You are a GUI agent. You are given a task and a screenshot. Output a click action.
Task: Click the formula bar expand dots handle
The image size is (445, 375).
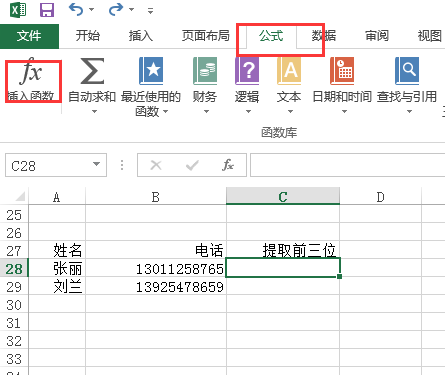coord(122,165)
